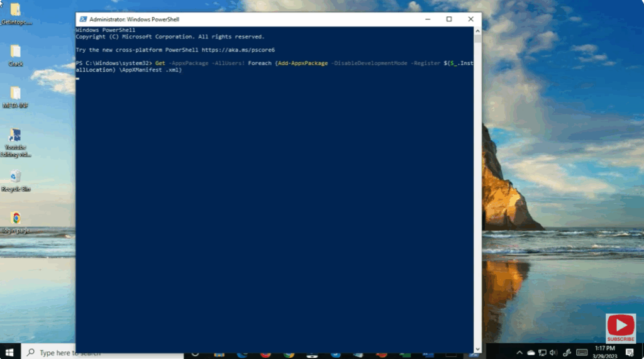Open the Recycle Bin

pos(16,180)
